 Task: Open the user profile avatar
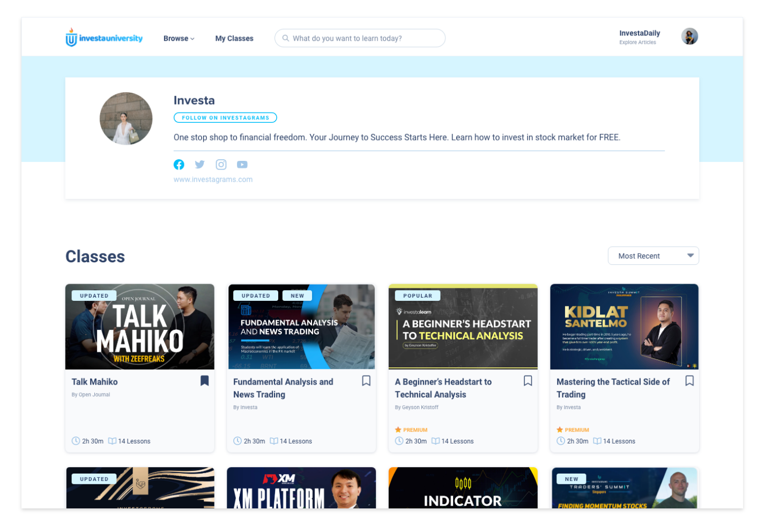click(x=689, y=36)
